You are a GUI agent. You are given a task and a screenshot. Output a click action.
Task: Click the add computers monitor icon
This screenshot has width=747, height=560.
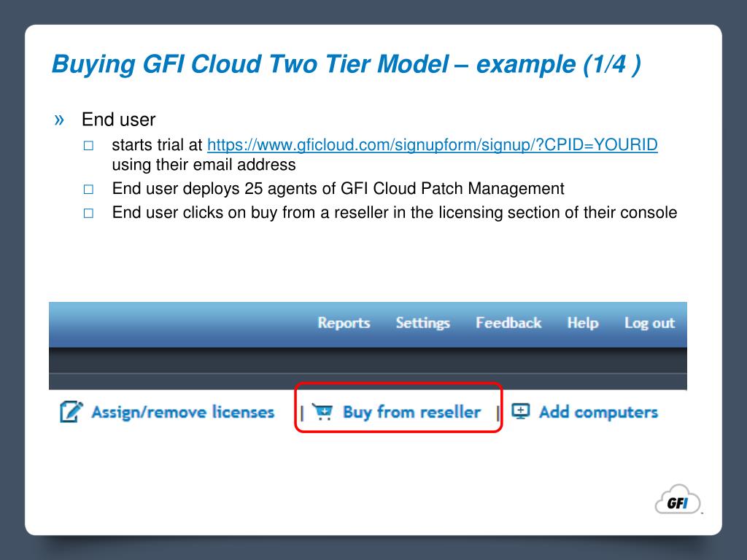point(521,411)
